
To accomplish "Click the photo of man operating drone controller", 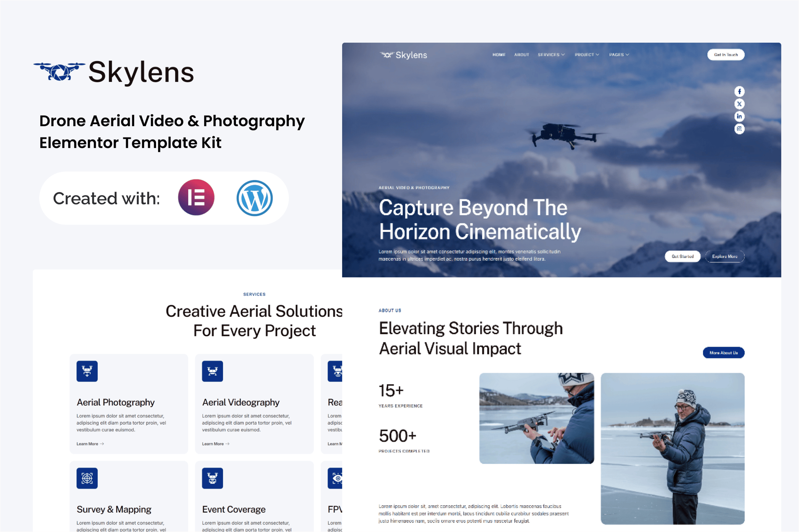I will point(536,418).
